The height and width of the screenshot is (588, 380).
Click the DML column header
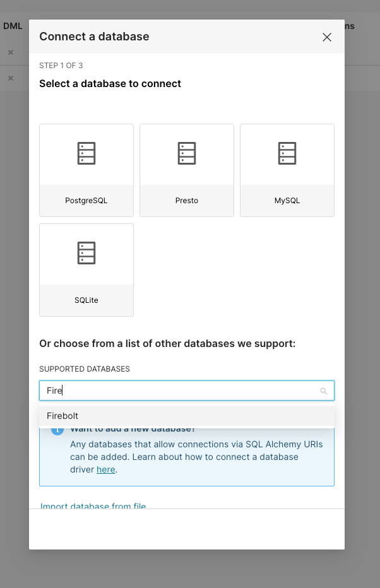(x=13, y=26)
